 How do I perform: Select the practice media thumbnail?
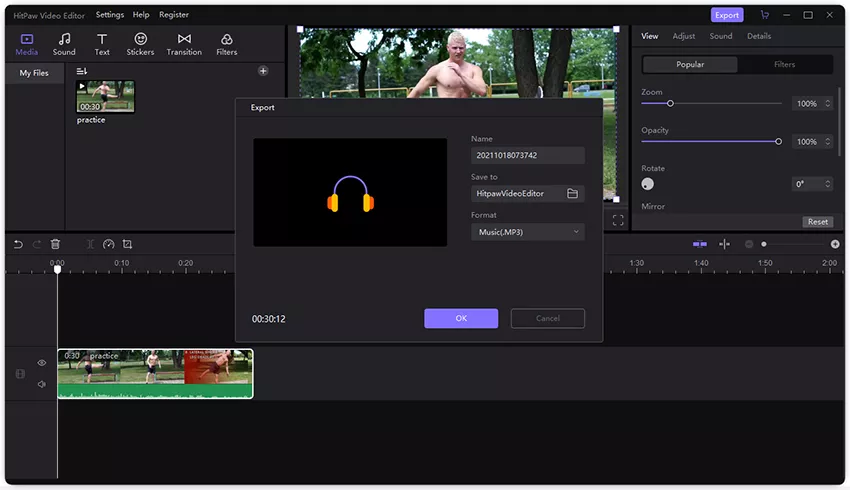pos(105,96)
